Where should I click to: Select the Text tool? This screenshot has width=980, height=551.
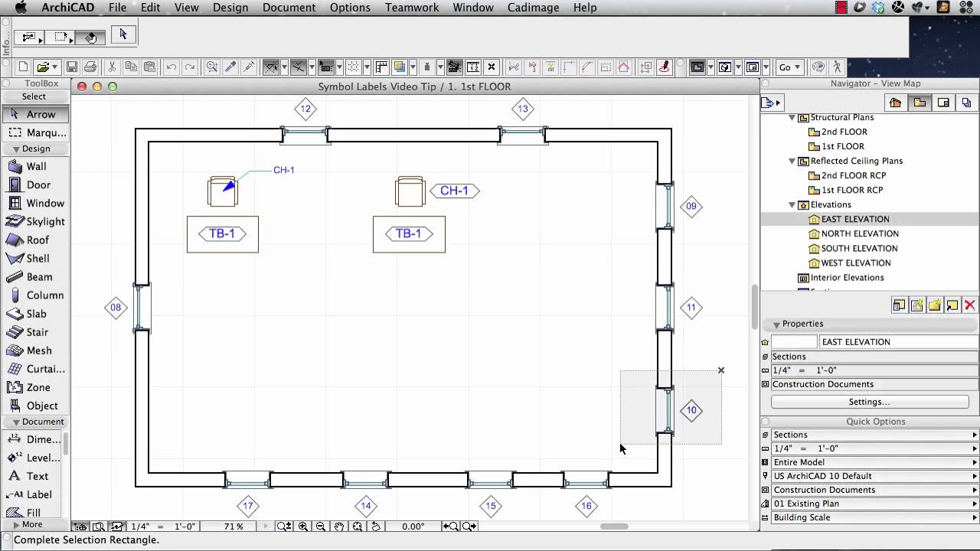tap(34, 476)
